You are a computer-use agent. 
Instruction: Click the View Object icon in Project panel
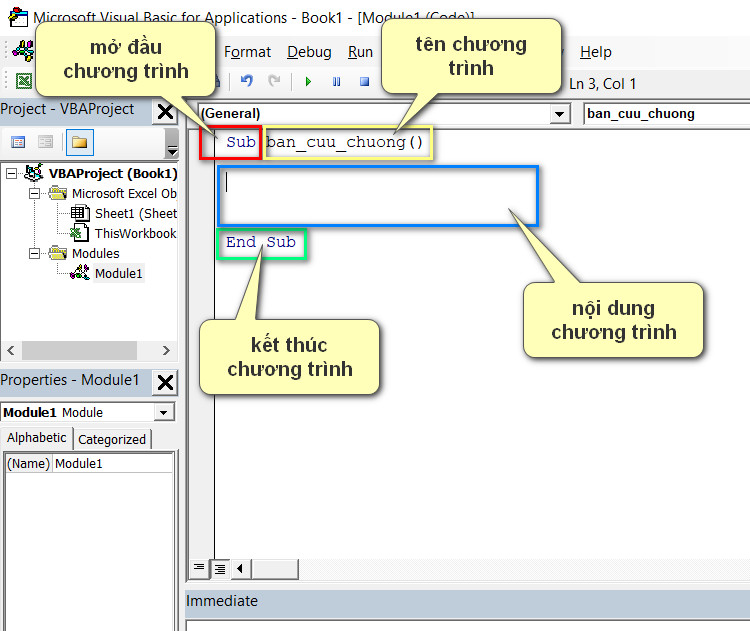coord(45,142)
